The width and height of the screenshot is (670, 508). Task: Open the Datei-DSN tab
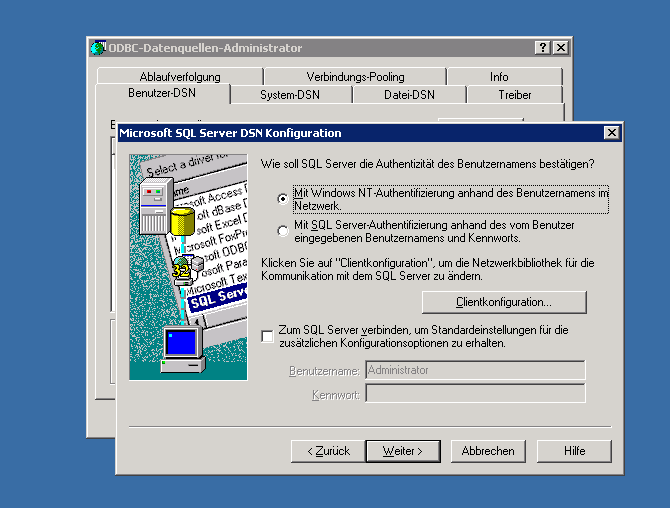coord(409,95)
